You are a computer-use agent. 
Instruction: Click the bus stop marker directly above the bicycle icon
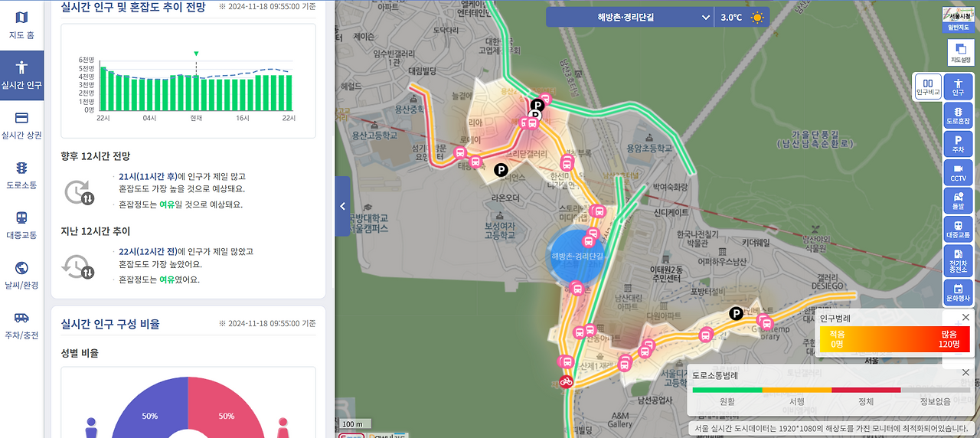click(566, 362)
